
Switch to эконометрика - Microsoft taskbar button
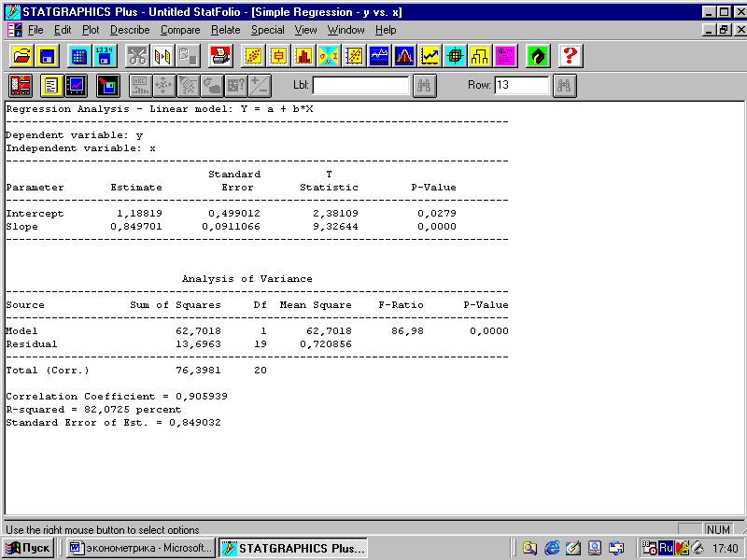point(141,548)
